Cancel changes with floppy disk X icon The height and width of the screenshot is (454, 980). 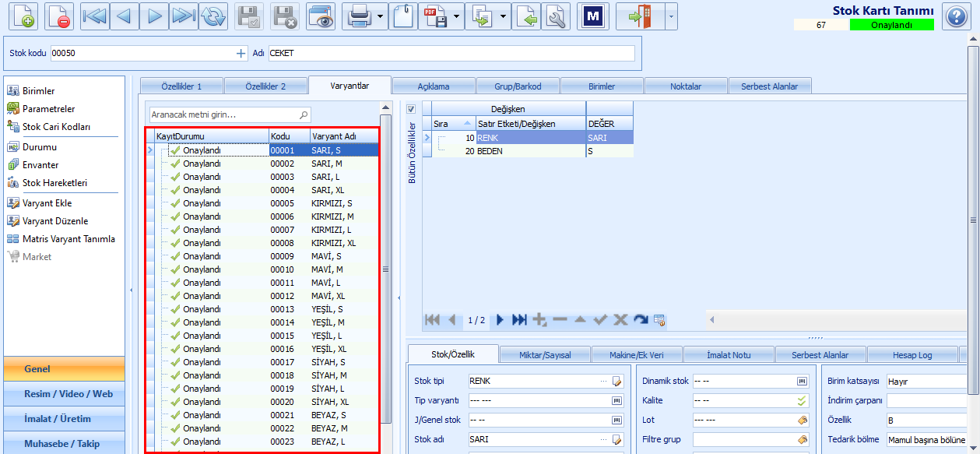(x=286, y=16)
